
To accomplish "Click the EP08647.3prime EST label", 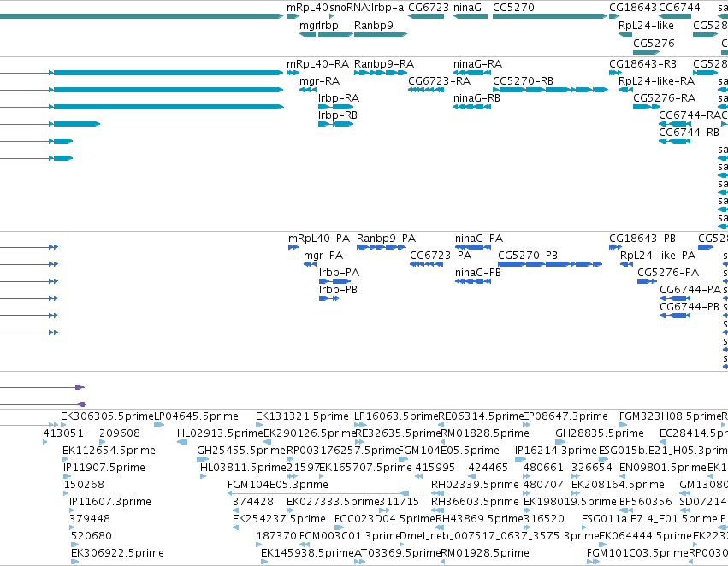I will click(x=565, y=416).
